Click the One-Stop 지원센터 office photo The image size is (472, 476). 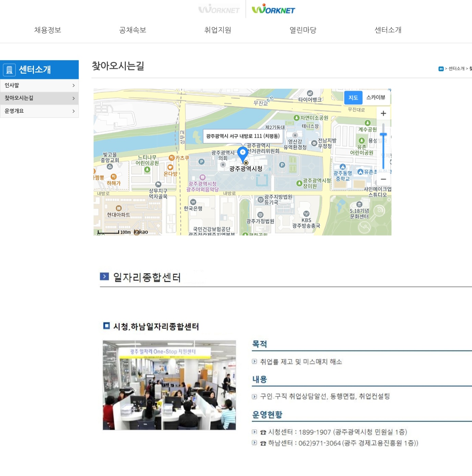click(x=169, y=385)
